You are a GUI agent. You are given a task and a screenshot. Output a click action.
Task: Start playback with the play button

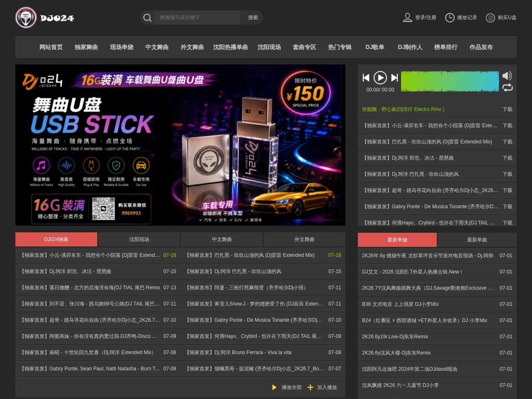click(380, 78)
